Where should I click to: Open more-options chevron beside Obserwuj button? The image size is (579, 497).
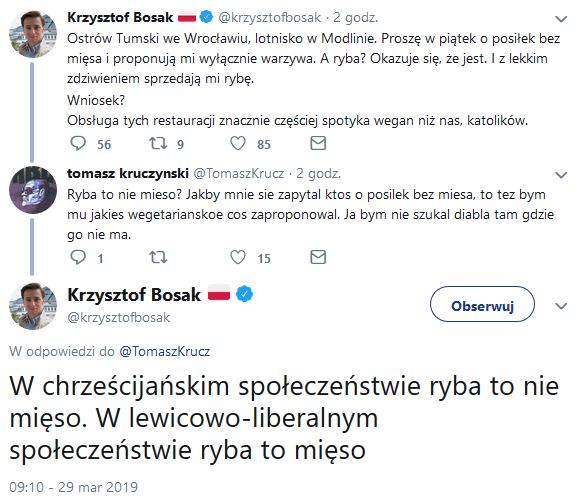[561, 306]
